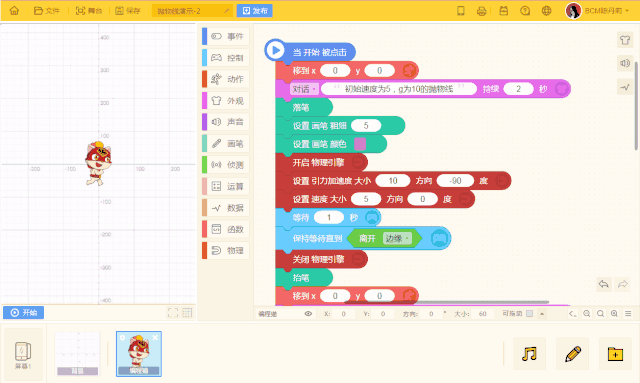Open the 运算 (Operators) block category
Screen dimensions: 640x383
(226, 186)
